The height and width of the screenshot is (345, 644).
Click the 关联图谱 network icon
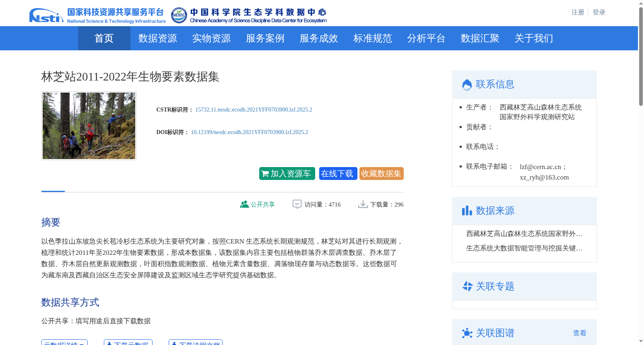(x=467, y=333)
